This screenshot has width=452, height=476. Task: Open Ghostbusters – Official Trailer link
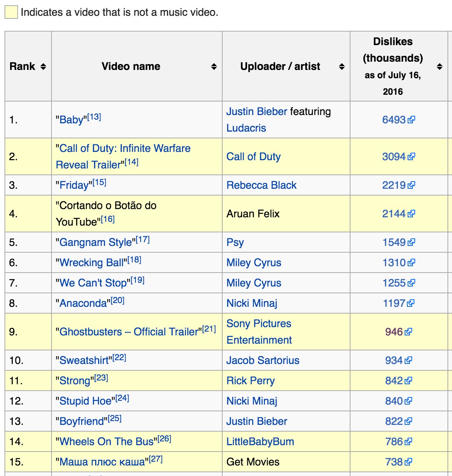coord(129,332)
